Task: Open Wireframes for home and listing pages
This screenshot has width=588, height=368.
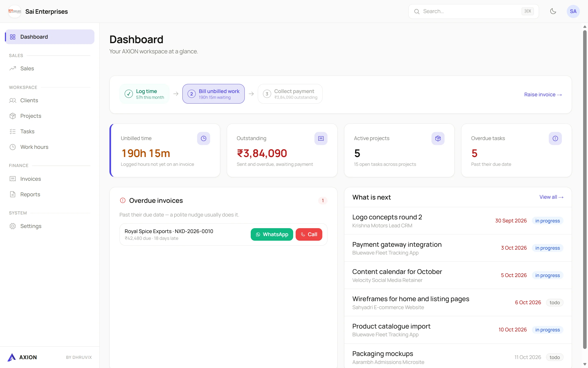Action: pyautogui.click(x=458, y=303)
